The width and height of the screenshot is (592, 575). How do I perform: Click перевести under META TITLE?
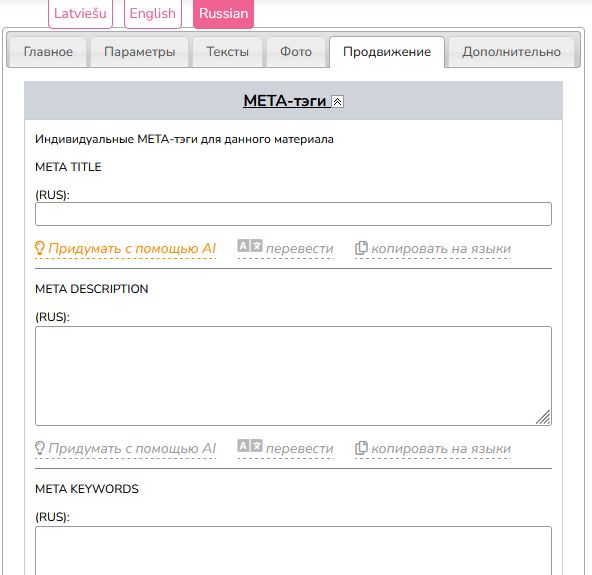(300, 249)
